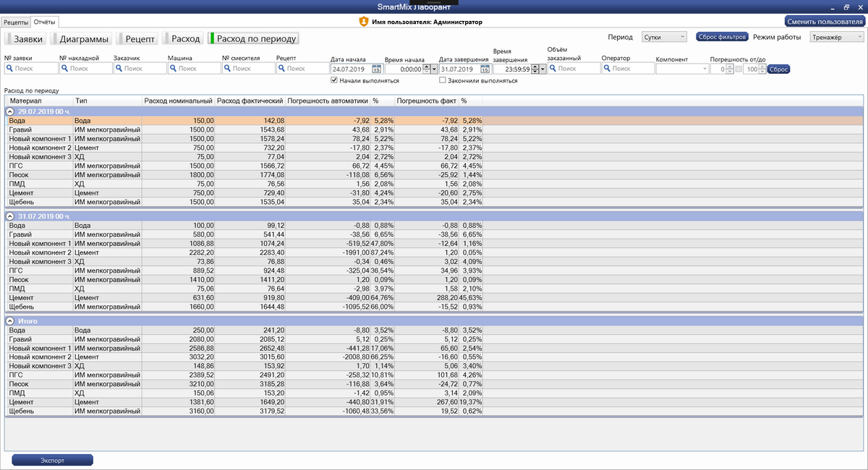Click the shield icon beside Имя пользователя
868x470 pixels.
pos(364,22)
